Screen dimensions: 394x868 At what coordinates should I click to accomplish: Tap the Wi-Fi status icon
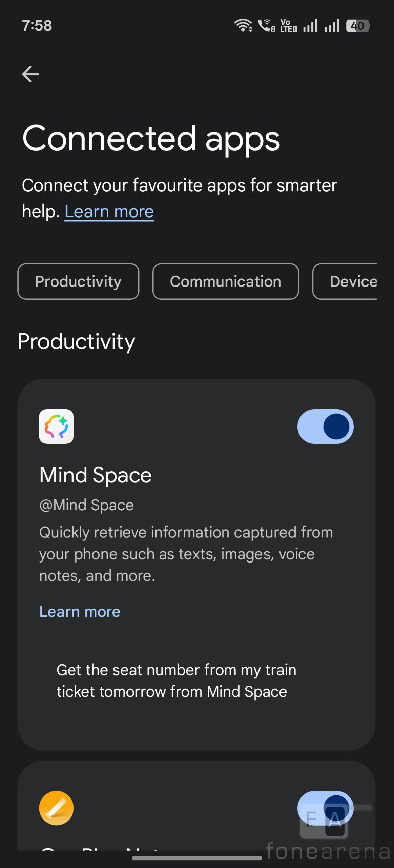(x=243, y=25)
